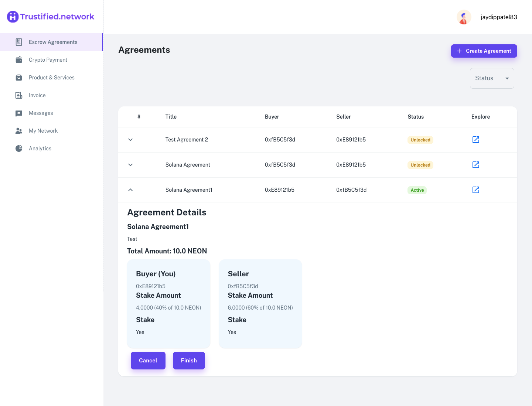The height and width of the screenshot is (406, 532).
Task: Click the Product & Services shield icon
Action: point(19,77)
